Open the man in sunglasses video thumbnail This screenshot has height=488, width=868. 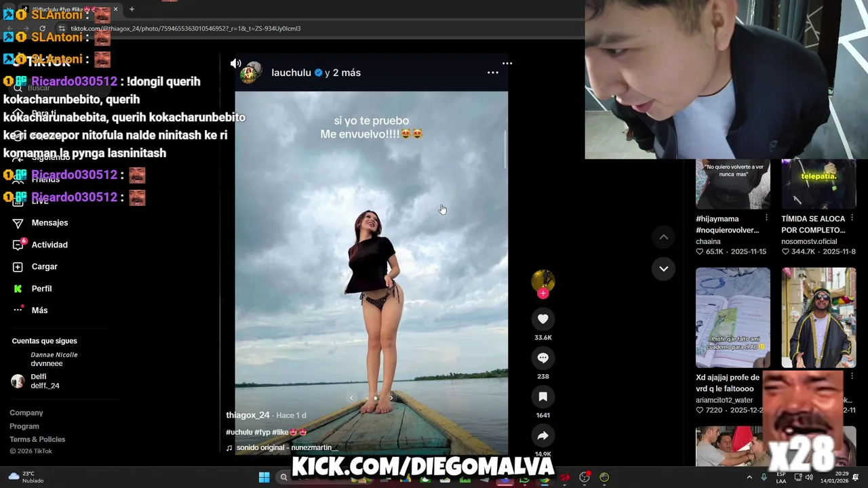(x=818, y=317)
